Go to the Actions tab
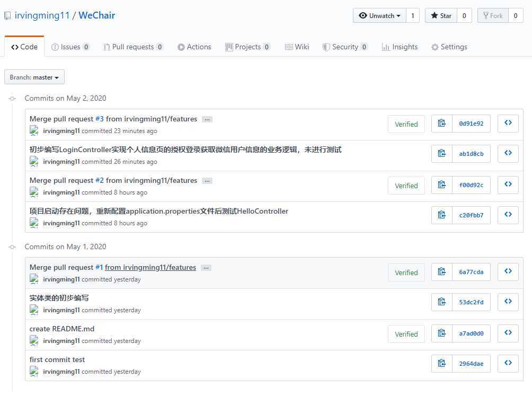 194,47
